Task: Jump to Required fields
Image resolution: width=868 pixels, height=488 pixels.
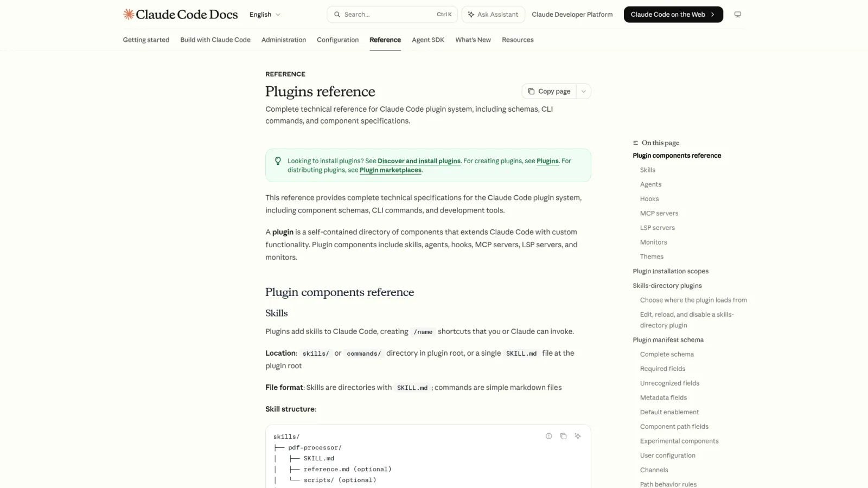Action: click(x=662, y=369)
